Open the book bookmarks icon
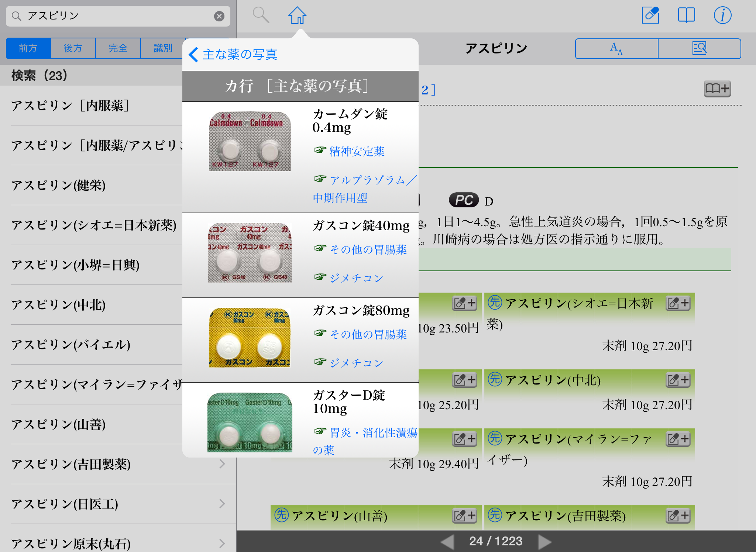This screenshot has height=552, width=756. 686,15
